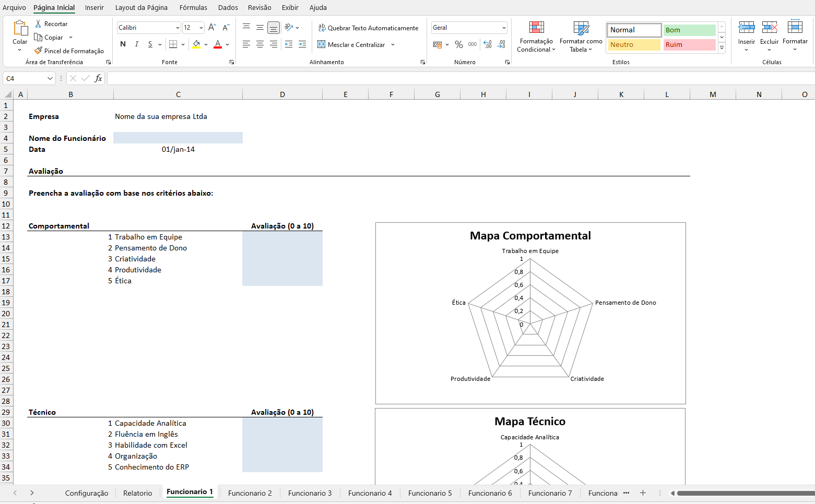Image resolution: width=815 pixels, height=504 pixels.
Task: Increase font size with the larger A icon
Action: click(x=211, y=28)
